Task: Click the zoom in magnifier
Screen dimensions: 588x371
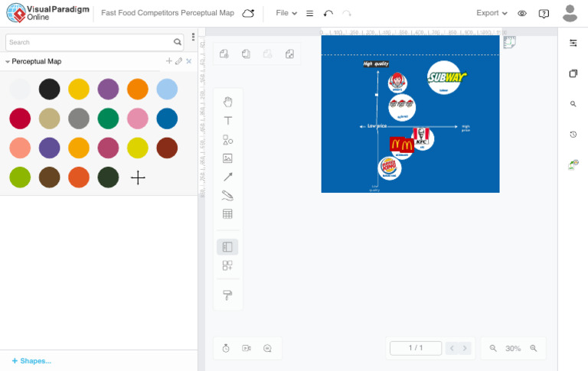Action: 533,349
